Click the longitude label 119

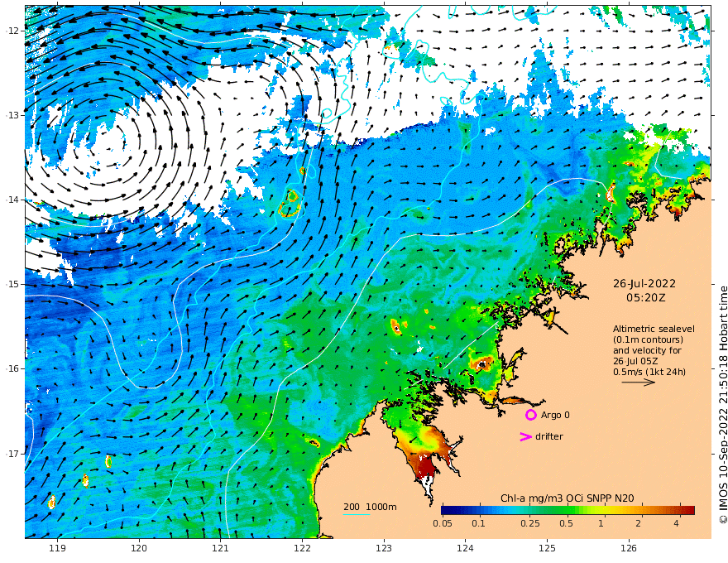coord(58,548)
